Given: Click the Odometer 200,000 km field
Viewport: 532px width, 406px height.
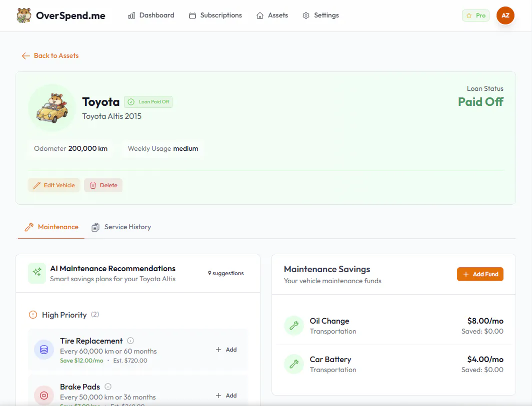Looking at the screenshot, I should (70, 148).
